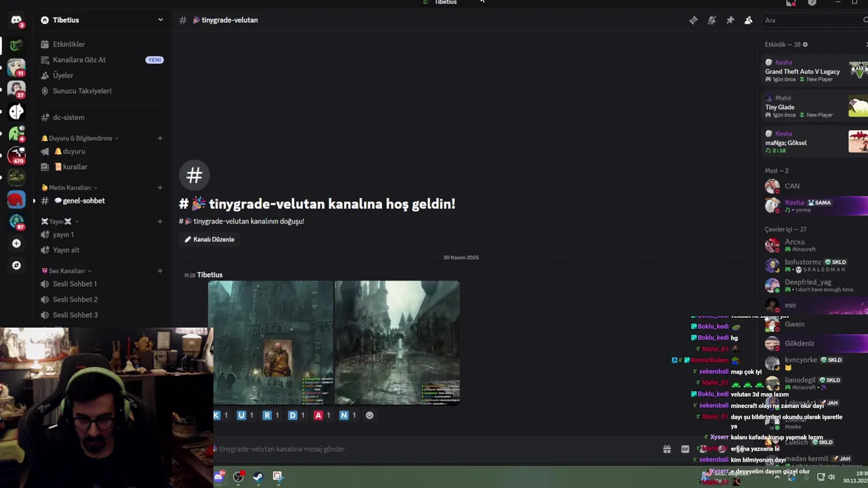This screenshot has height=488, width=868.
Task: Toggle the U letter reaction
Action: coord(245,415)
